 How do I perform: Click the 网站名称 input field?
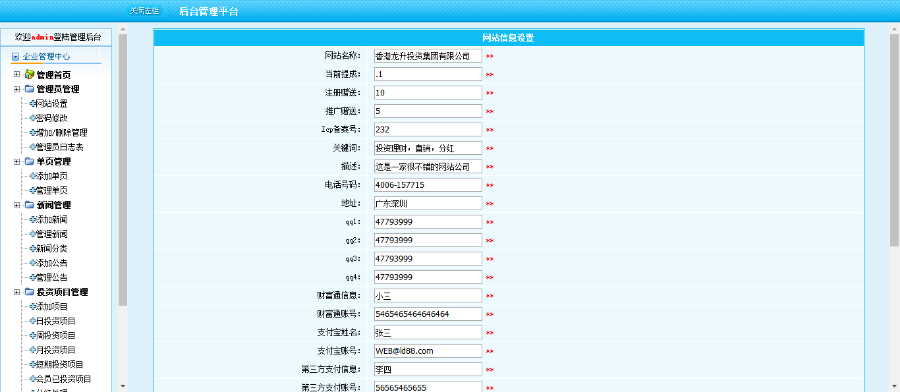pyautogui.click(x=428, y=56)
